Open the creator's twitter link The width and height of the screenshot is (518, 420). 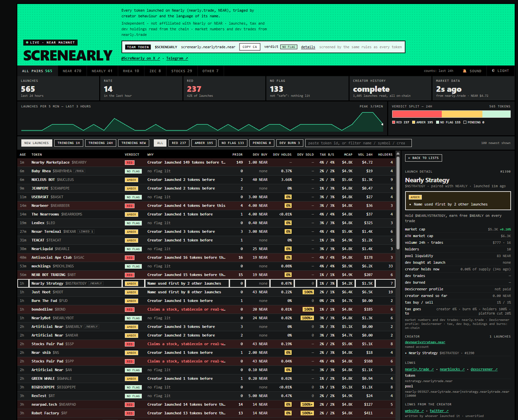pyautogui.click(x=438, y=411)
